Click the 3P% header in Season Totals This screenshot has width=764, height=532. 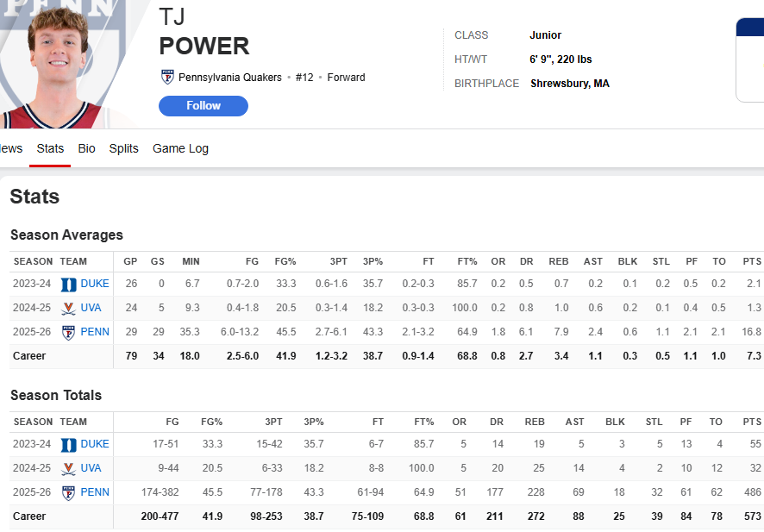pos(314,422)
